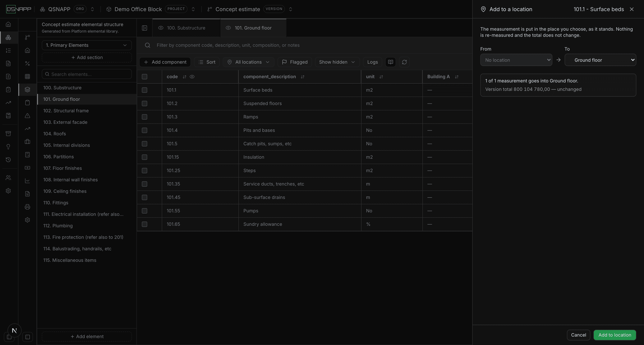Open the To Ground floor dropdown
The height and width of the screenshot is (345, 644).
(600, 60)
